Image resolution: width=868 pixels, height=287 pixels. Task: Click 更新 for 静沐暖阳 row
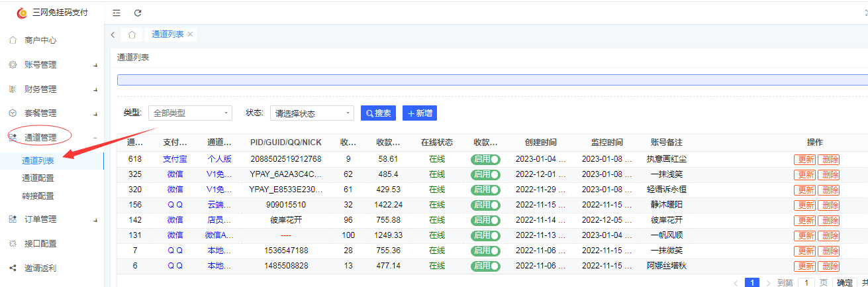(805, 205)
